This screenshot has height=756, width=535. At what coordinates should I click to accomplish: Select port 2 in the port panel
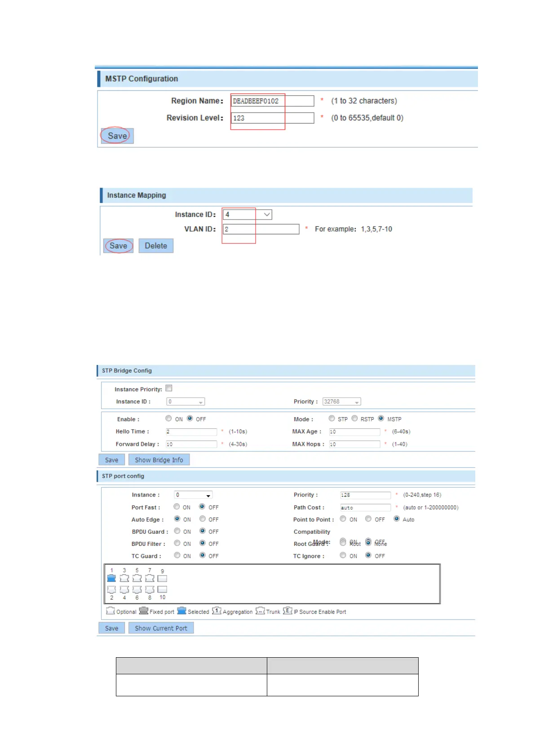[x=111, y=589]
